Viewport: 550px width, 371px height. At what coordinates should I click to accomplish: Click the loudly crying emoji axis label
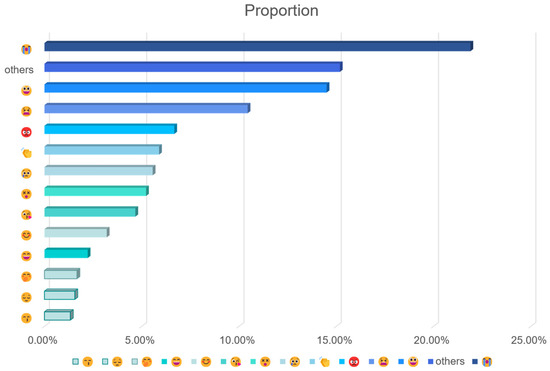click(26, 49)
